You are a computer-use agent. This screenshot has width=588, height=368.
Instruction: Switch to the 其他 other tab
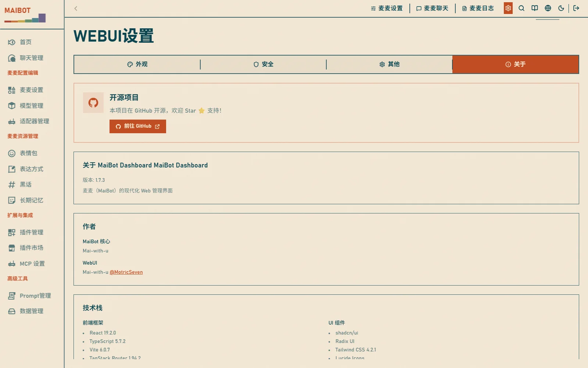390,64
